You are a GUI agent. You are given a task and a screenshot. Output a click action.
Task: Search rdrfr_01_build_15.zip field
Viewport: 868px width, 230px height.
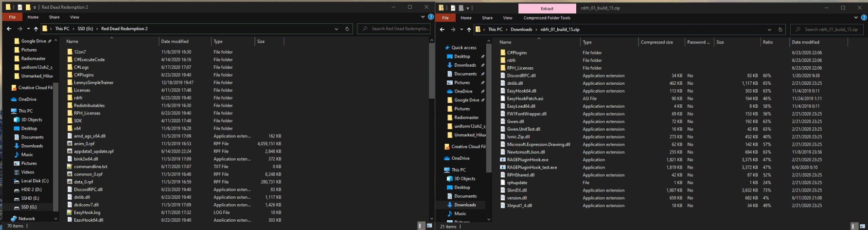click(x=827, y=30)
